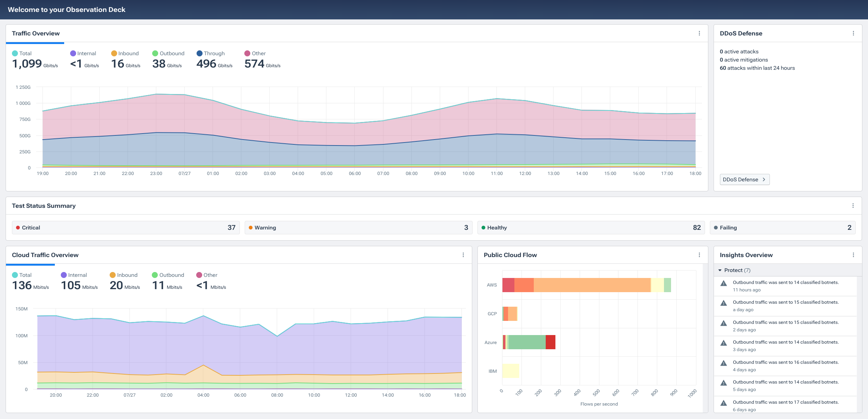
Task: Click the Azure green bar segment
Action: click(x=527, y=342)
